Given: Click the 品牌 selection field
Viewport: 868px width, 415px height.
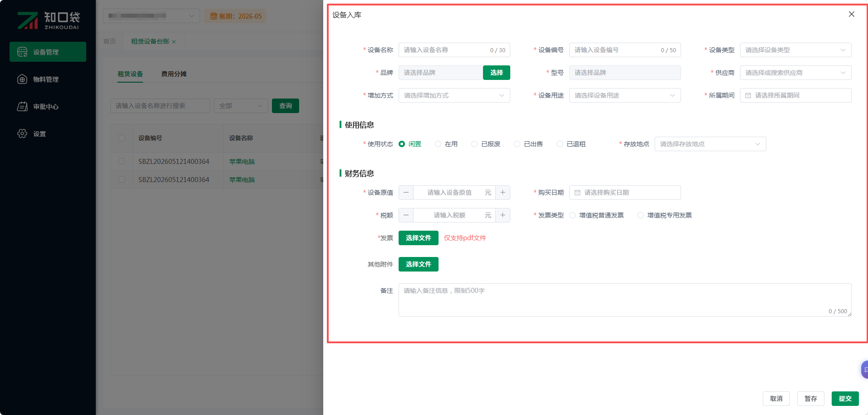Looking at the screenshot, I should tap(440, 73).
